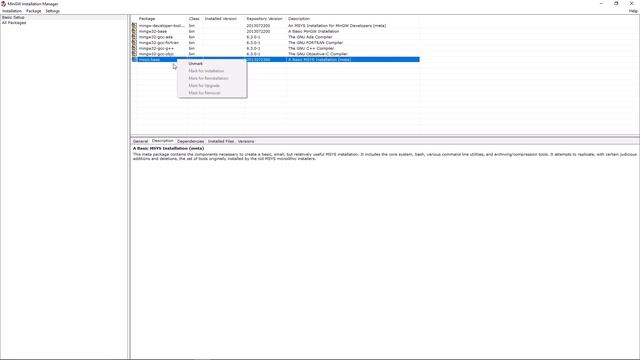Open the Settings menu
Screen dimensions: 640x360
pyautogui.click(x=53, y=11)
